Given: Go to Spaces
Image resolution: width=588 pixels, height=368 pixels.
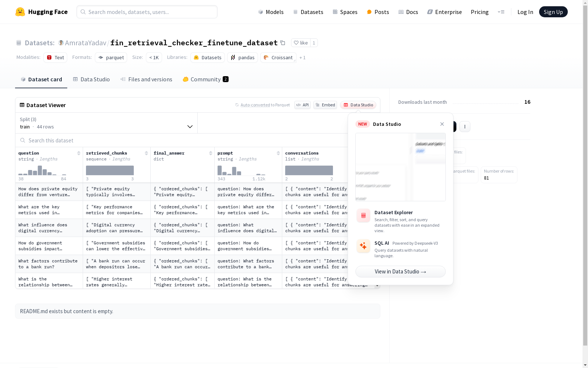Looking at the screenshot, I should tap(345, 12).
